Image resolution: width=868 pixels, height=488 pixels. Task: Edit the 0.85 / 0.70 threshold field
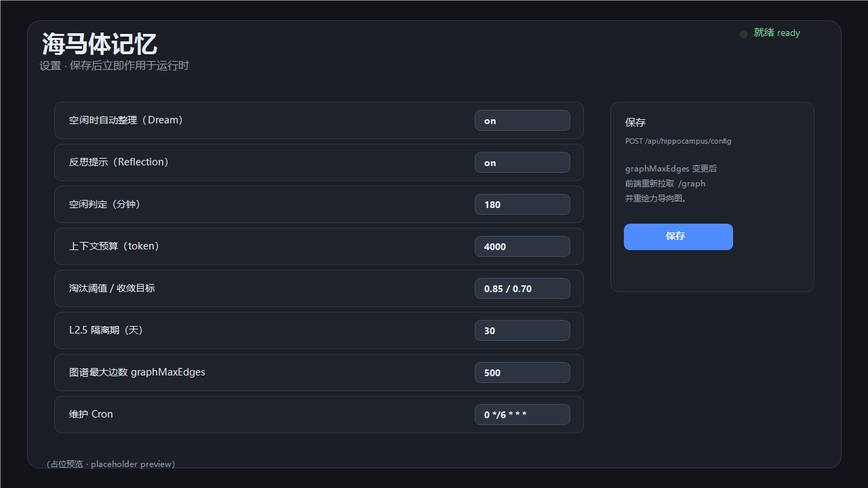click(x=522, y=289)
